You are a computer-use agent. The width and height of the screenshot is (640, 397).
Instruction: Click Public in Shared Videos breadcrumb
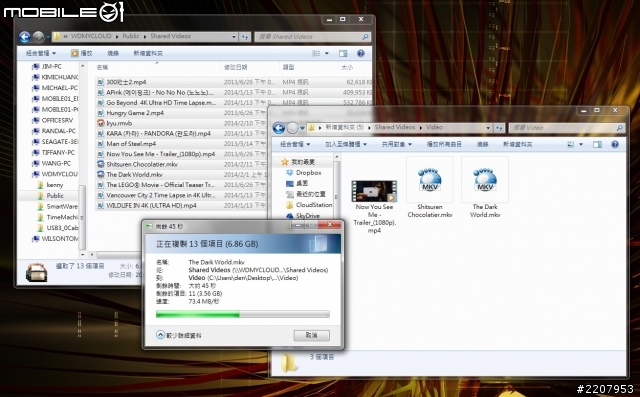[x=131, y=36]
